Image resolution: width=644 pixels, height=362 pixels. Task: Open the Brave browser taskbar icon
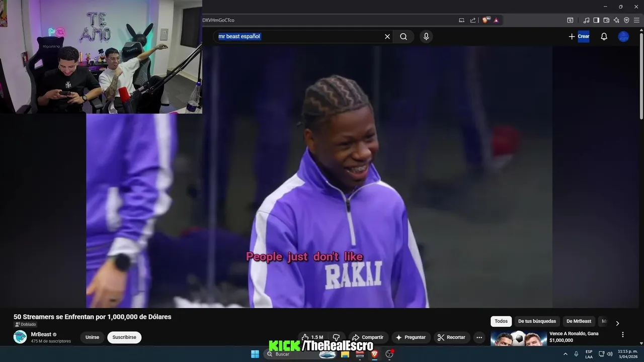pos(374,354)
